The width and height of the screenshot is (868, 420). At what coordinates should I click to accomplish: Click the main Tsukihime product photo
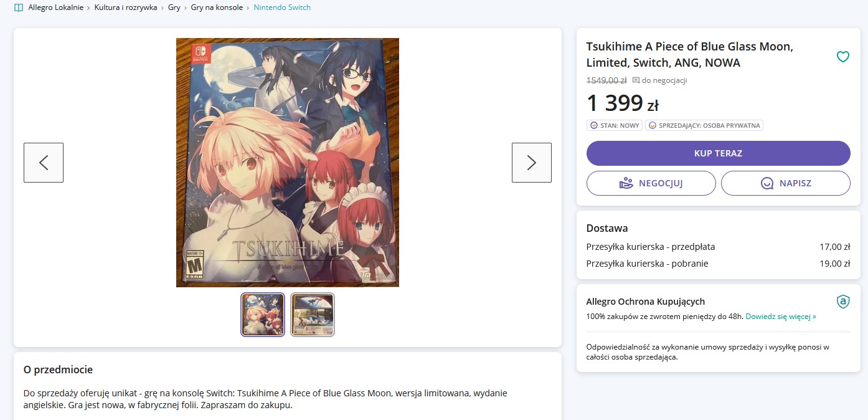point(288,163)
